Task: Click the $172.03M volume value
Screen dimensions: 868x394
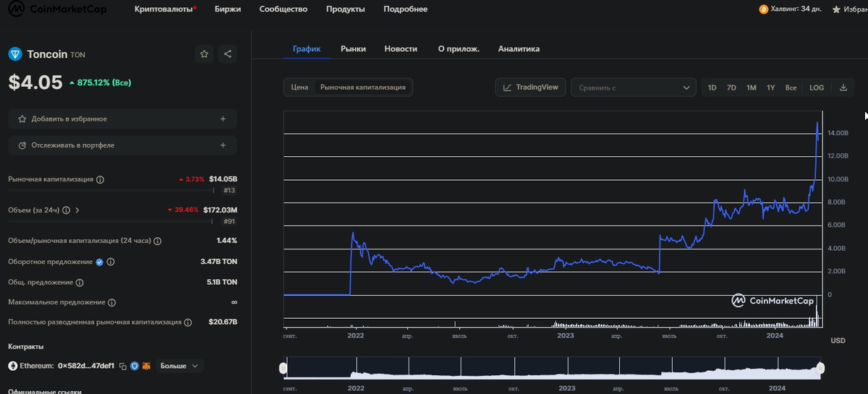Action: 220,210
